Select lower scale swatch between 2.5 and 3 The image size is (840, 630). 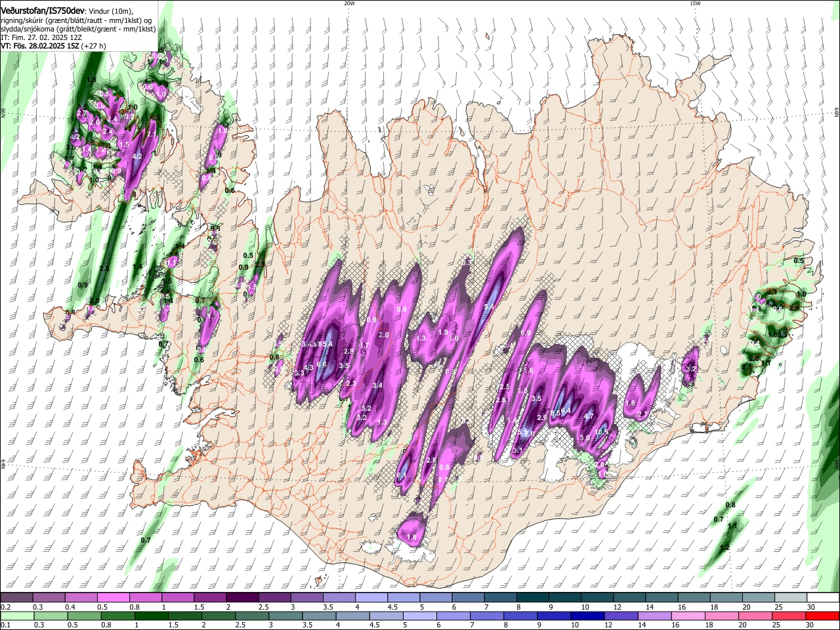(x=252, y=616)
